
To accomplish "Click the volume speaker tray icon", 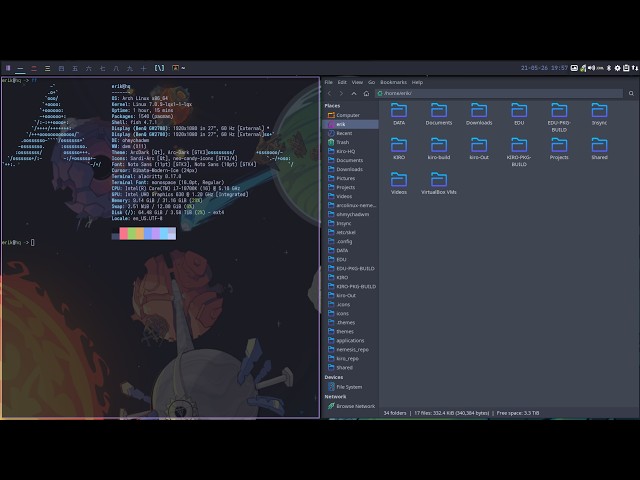I will point(591,68).
